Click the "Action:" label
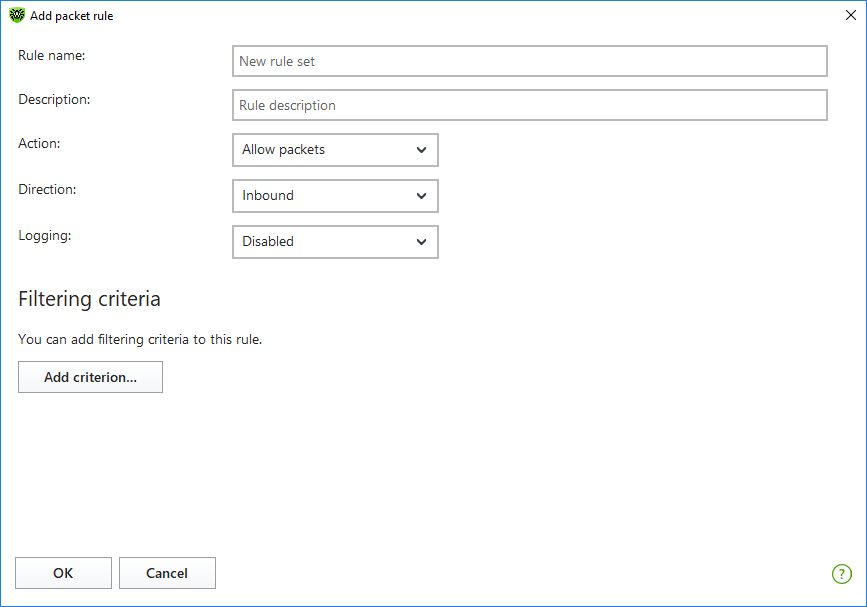 [x=39, y=143]
